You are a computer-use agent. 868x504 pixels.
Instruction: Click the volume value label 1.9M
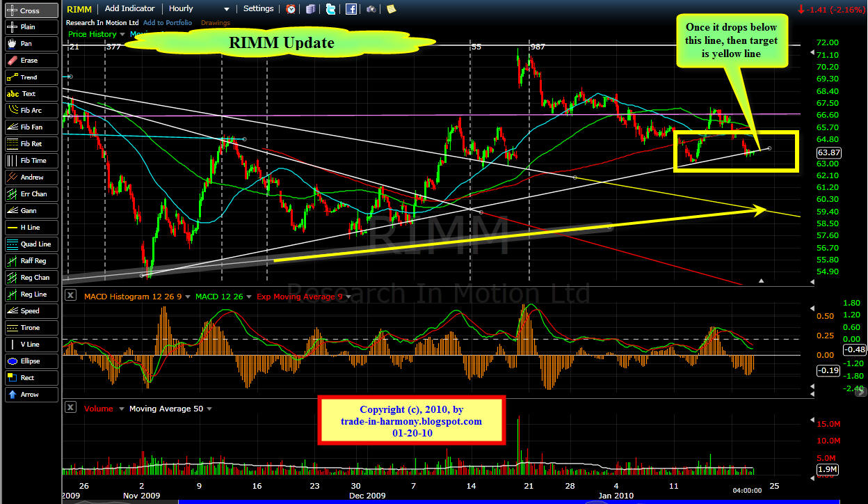pyautogui.click(x=828, y=470)
